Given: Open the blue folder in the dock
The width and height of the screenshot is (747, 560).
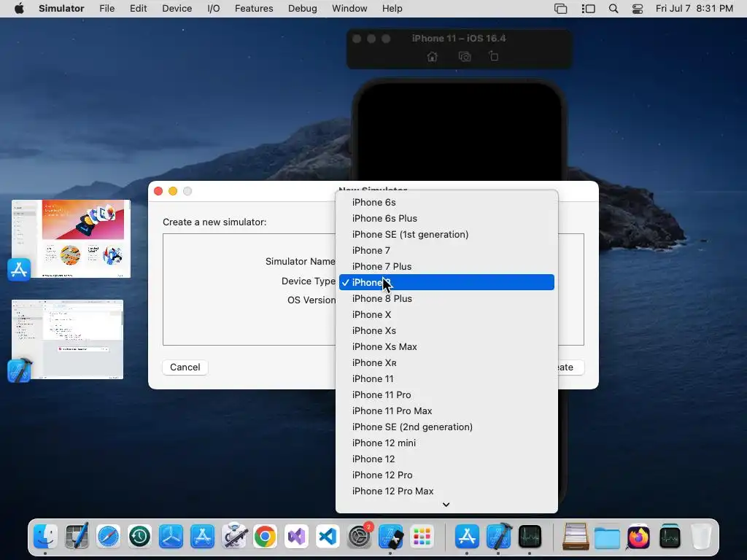Looking at the screenshot, I should (607, 537).
